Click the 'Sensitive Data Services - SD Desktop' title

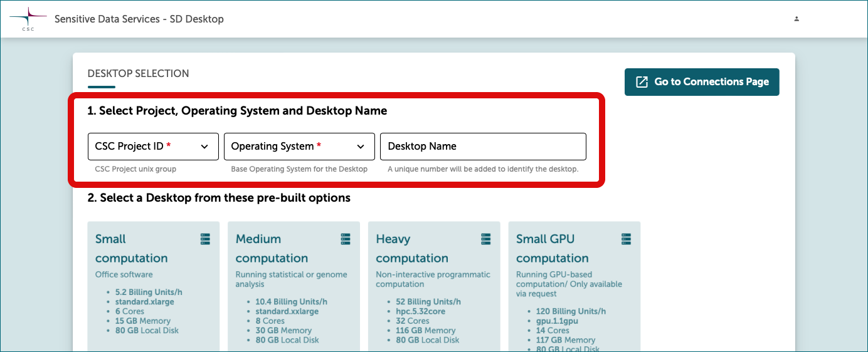139,19
